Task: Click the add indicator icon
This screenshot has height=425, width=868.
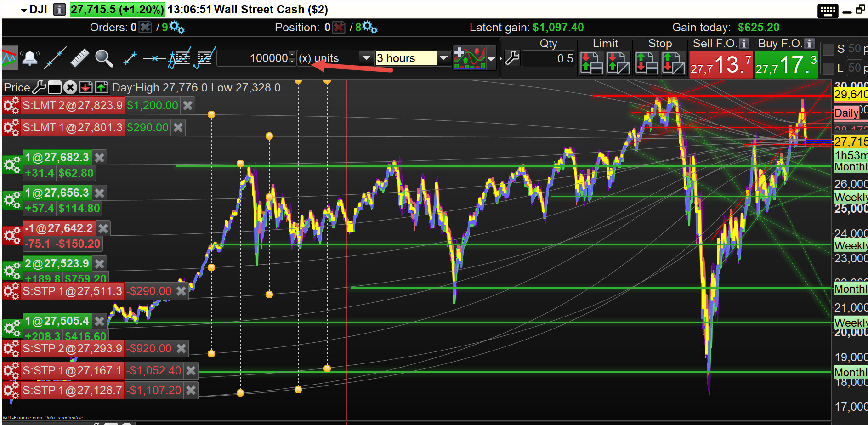Action: pos(469,58)
